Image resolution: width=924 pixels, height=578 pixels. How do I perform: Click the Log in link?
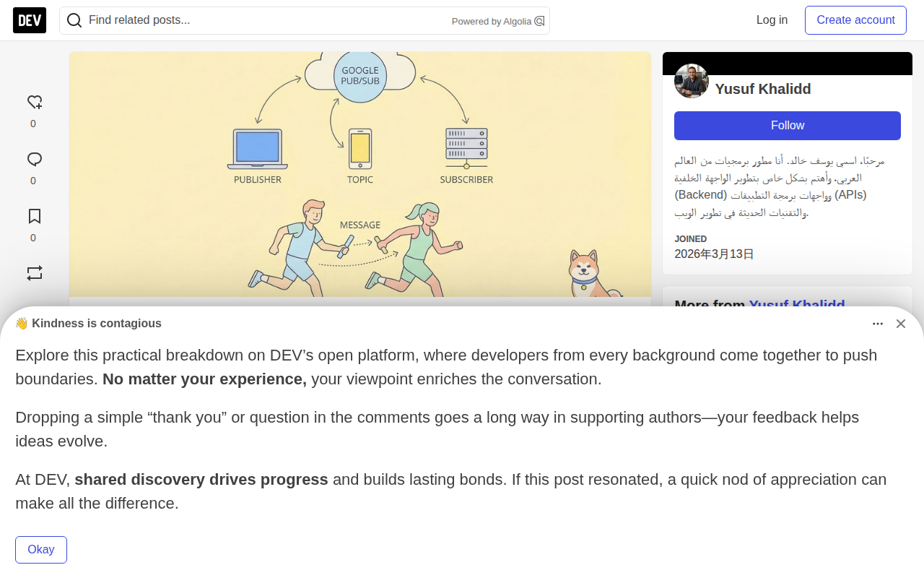point(772,20)
